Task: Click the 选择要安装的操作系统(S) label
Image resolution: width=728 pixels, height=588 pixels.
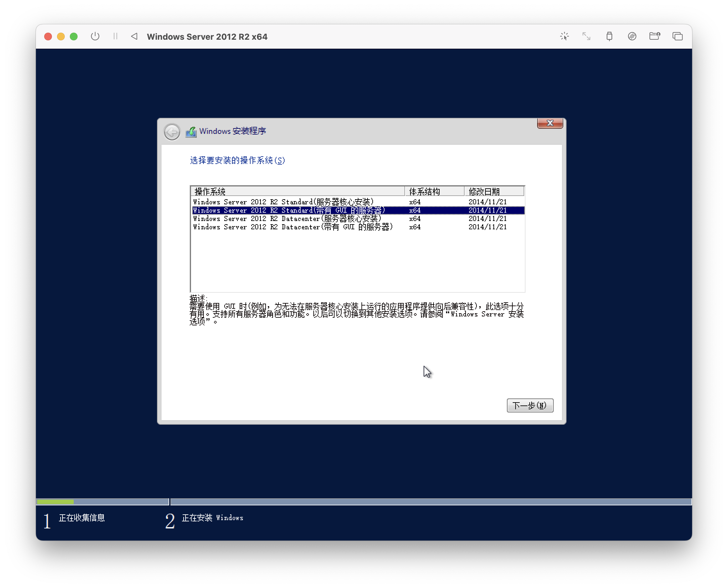Action: point(237,160)
